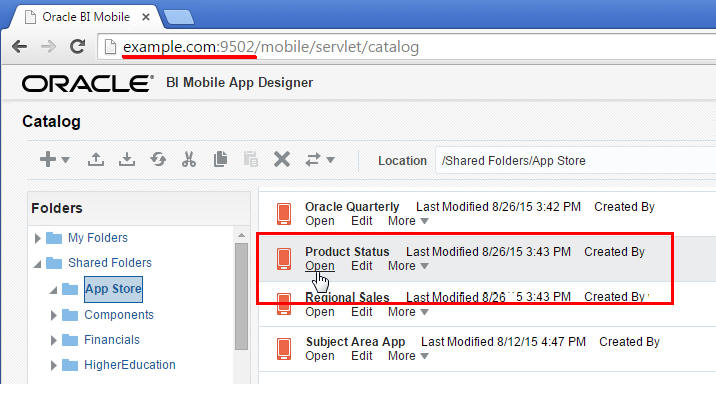This screenshot has height=408, width=716.
Task: Click the browser back arrow
Action: (x=19, y=46)
